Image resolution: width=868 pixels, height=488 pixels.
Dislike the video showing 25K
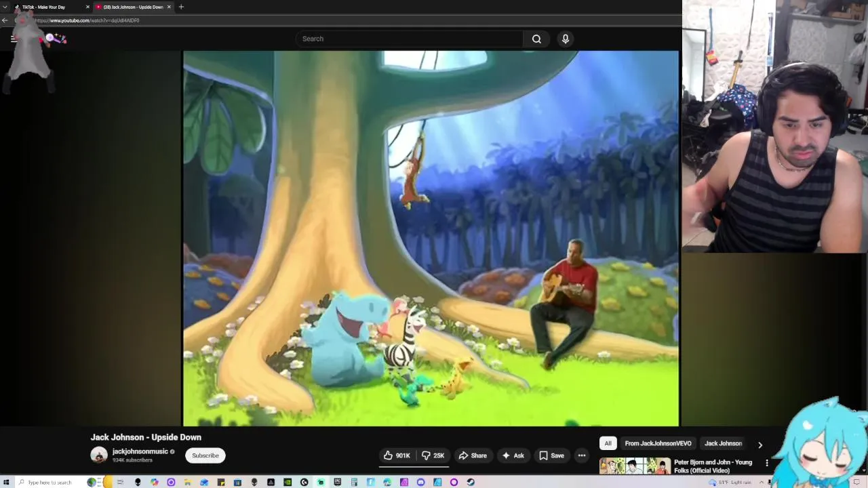(433, 455)
